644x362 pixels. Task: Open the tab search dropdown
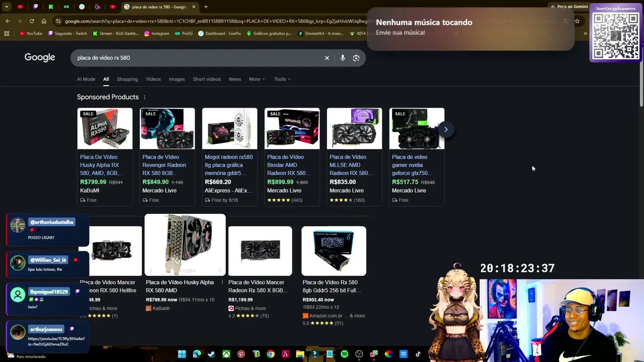pos(7,7)
